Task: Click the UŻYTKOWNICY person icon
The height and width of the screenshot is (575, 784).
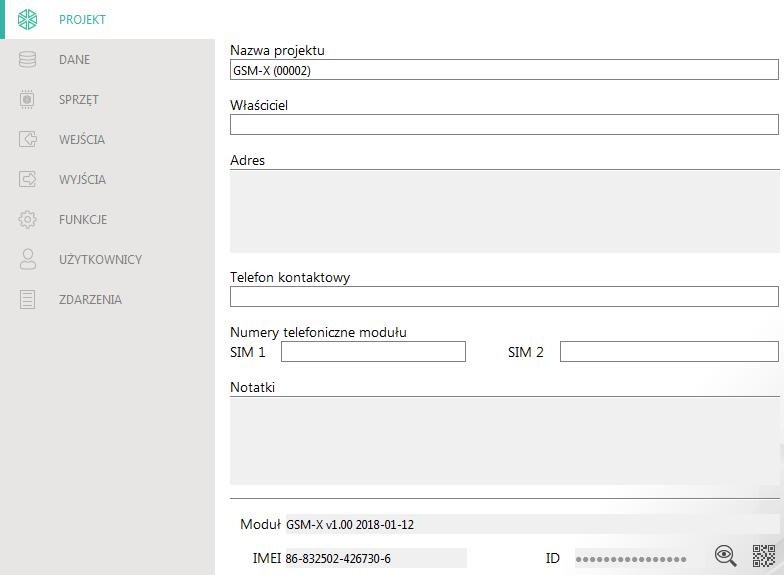Action: [x=28, y=259]
